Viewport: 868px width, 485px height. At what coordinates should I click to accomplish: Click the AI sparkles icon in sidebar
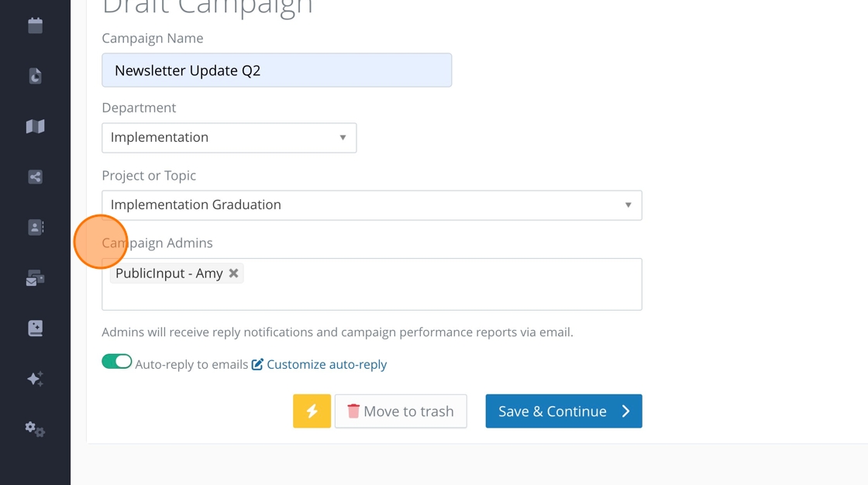point(35,379)
